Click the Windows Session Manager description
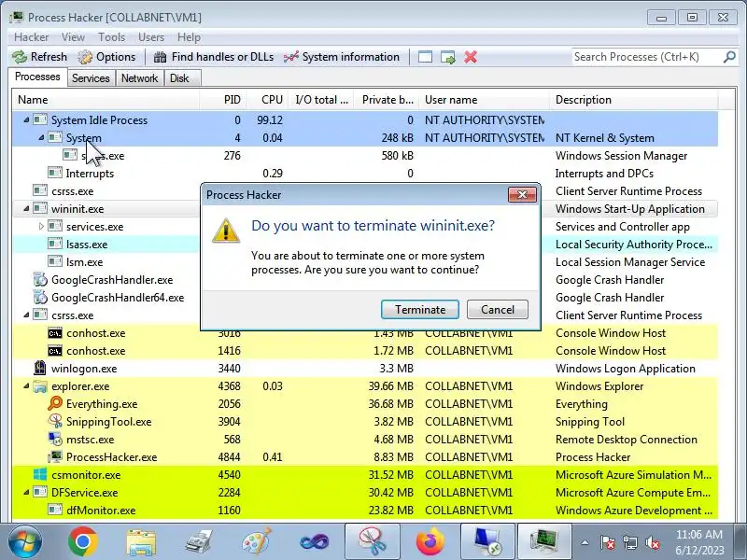The height and width of the screenshot is (560, 747). pyautogui.click(x=621, y=156)
